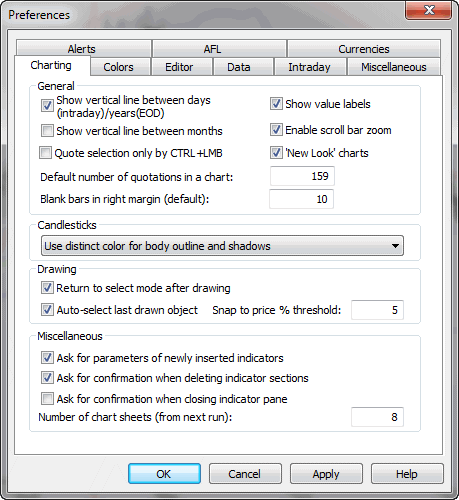The width and height of the screenshot is (459, 500).
Task: Enable vertical line between months
Action: pos(47,131)
